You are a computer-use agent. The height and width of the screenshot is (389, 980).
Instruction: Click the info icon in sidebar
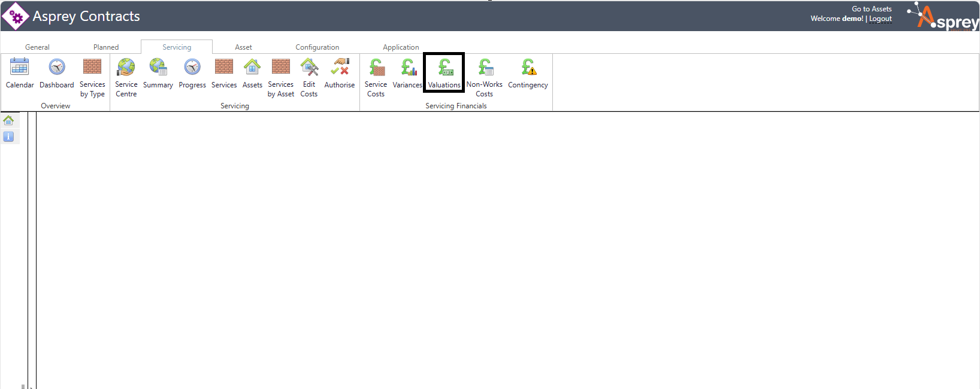pyautogui.click(x=8, y=136)
